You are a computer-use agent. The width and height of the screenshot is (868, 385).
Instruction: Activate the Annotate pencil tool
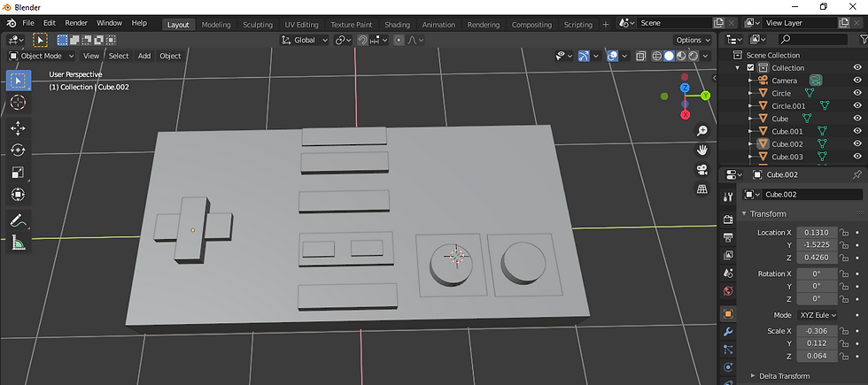[19, 220]
